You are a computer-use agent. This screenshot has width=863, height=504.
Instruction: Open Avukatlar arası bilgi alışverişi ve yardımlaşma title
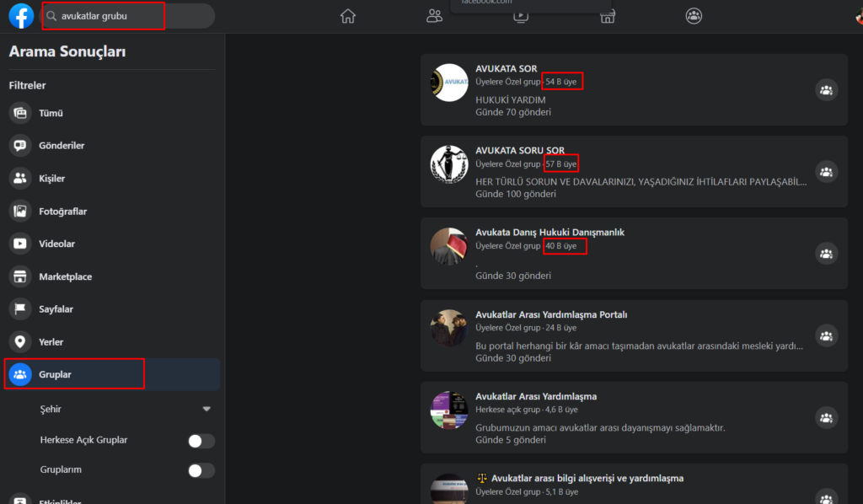point(587,478)
